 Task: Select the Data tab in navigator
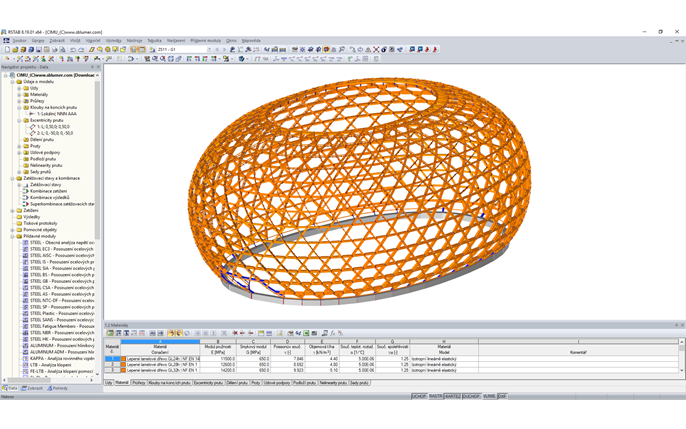pos(10,388)
